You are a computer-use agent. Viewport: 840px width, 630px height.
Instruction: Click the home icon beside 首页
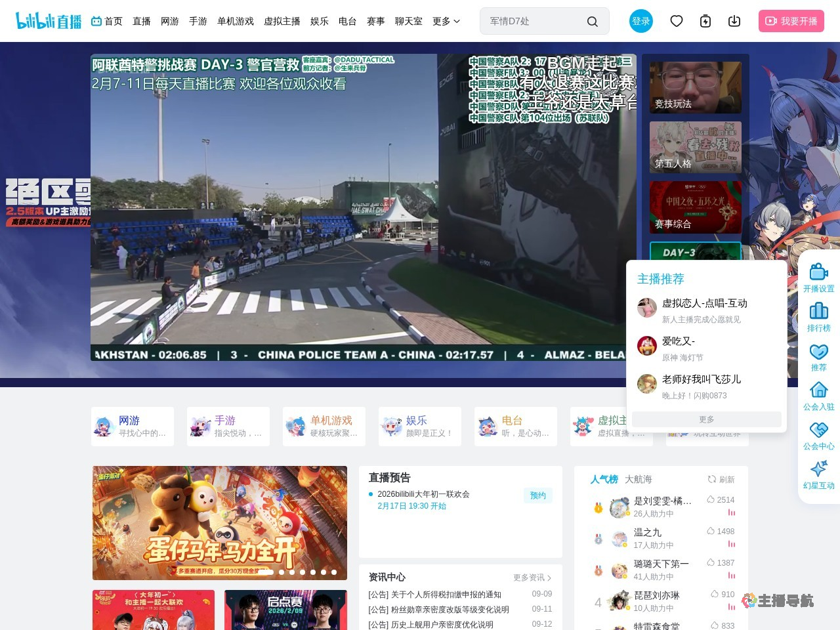coord(96,21)
